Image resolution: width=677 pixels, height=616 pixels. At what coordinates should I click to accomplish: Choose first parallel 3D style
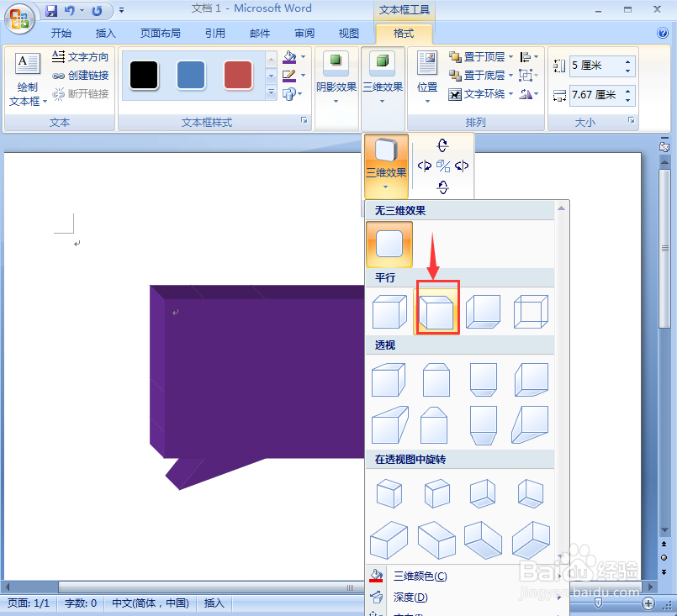[389, 311]
